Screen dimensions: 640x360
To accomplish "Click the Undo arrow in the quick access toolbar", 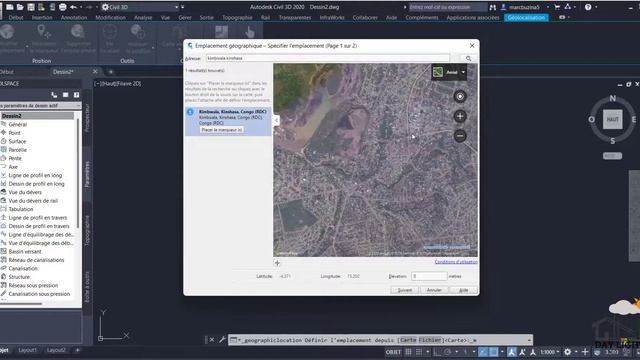I will pos(73,7).
